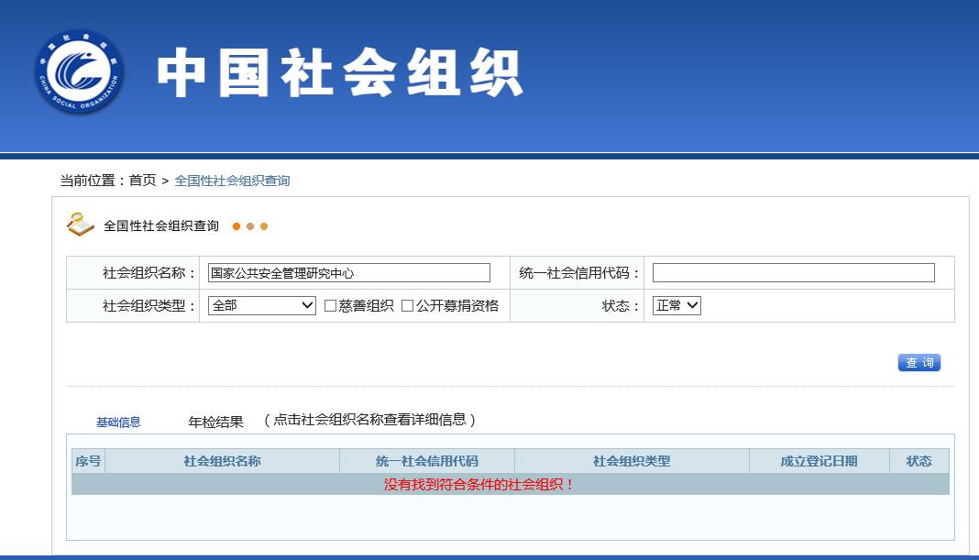Click the red no-results message row

click(478, 485)
